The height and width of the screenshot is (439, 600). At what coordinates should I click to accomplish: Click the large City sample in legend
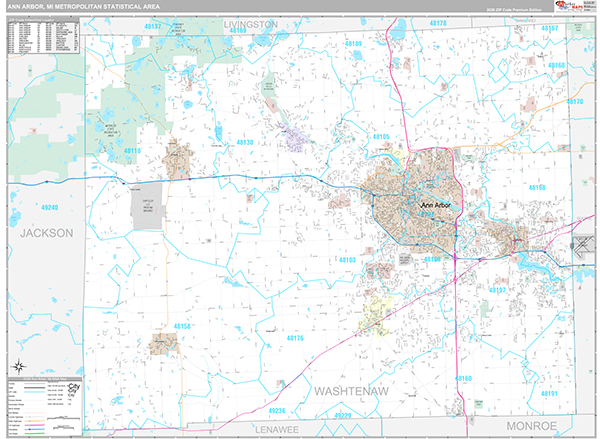(73, 384)
